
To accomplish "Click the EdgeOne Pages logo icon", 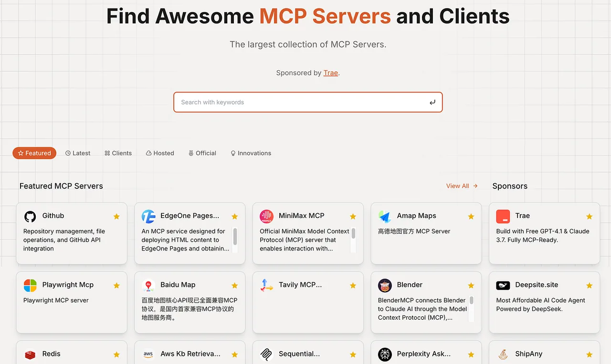I will click(148, 217).
